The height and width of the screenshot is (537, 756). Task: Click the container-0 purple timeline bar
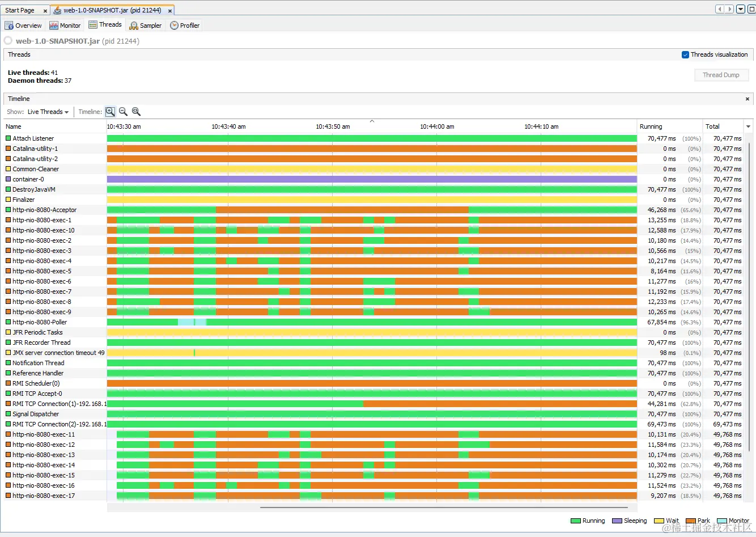tap(372, 179)
